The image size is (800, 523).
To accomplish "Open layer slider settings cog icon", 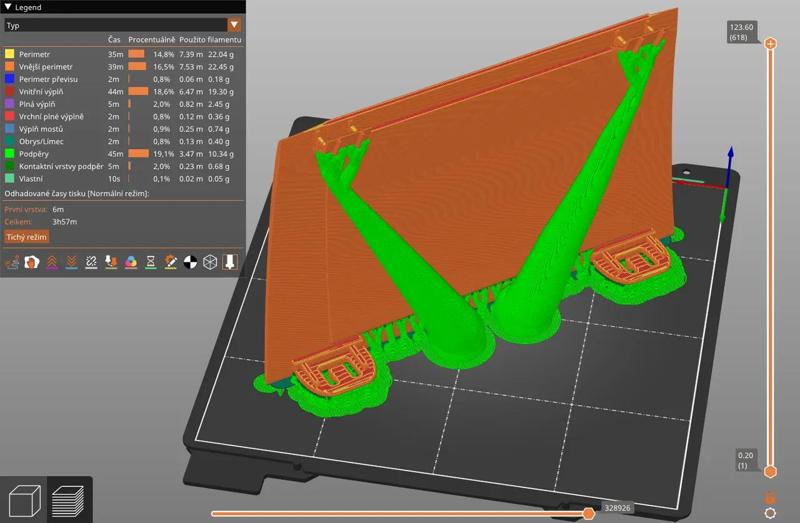I will (x=770, y=513).
